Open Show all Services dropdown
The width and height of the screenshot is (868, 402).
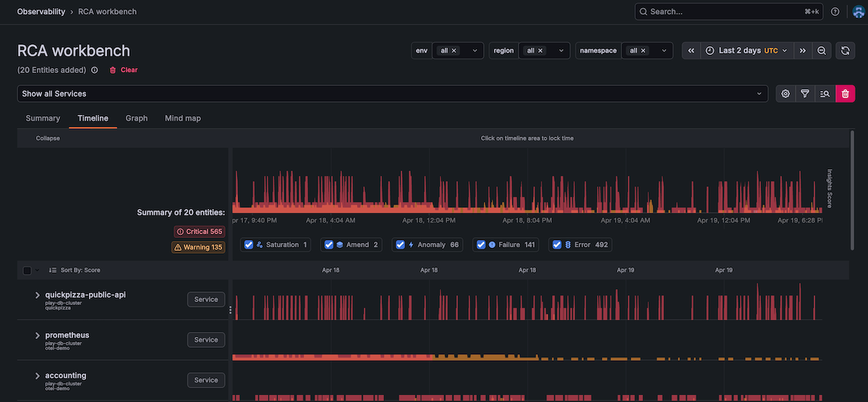point(393,94)
